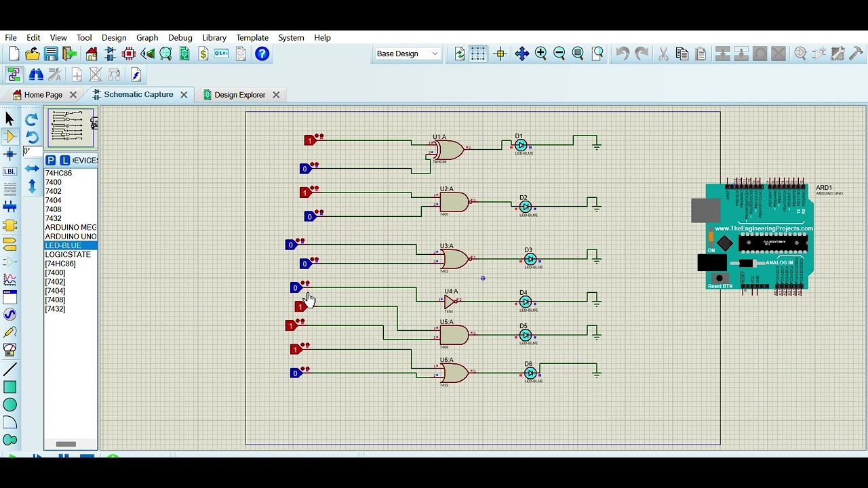868x488 pixels.
Task: Click the Copy to clipboard icon
Action: pos(682,54)
